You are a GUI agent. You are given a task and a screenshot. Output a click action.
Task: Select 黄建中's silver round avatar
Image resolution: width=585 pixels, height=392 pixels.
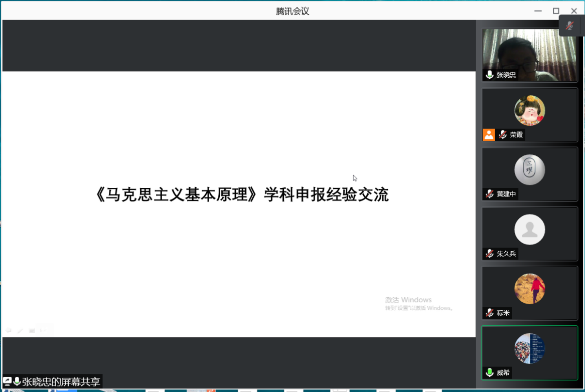pos(529,170)
